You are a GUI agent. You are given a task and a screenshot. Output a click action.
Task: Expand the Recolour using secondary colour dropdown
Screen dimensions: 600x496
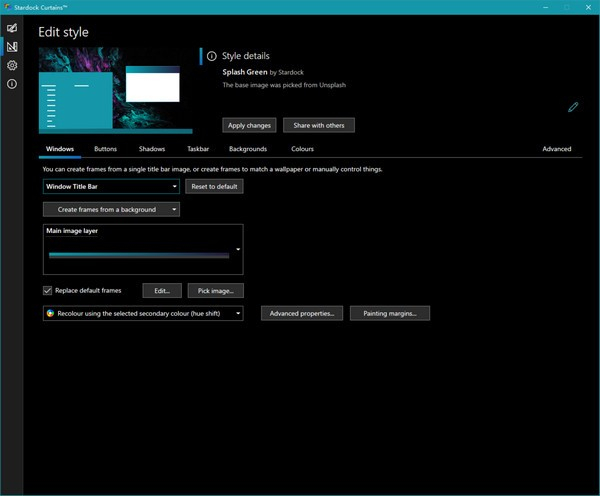(143, 313)
